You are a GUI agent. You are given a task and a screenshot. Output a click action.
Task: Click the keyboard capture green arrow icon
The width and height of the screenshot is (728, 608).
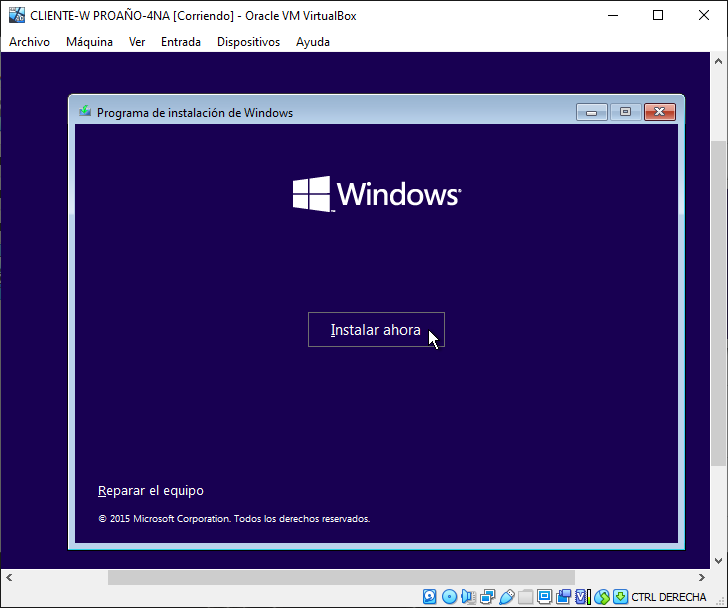pyautogui.click(x=621, y=596)
